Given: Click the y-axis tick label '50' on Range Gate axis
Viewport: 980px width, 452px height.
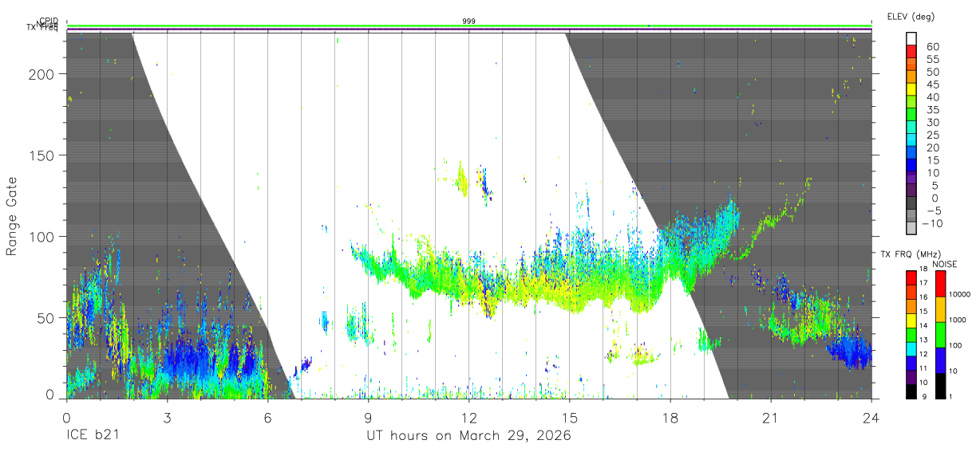Looking at the screenshot, I should [x=45, y=318].
